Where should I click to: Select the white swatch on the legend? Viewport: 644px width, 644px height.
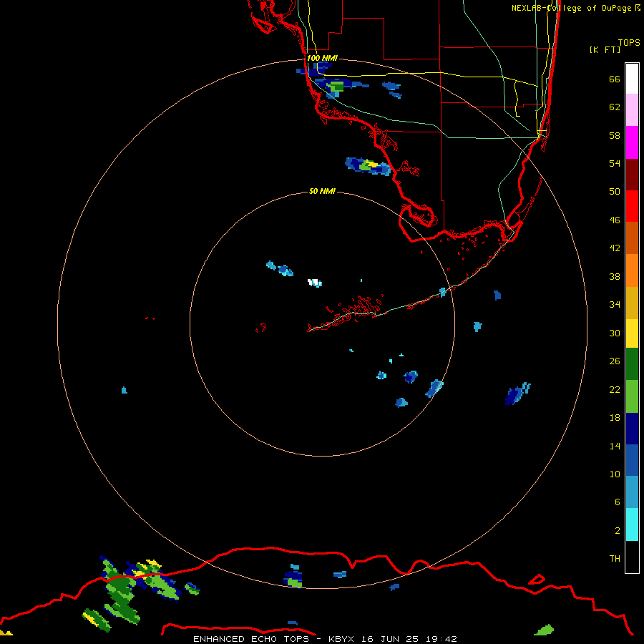[x=632, y=79]
